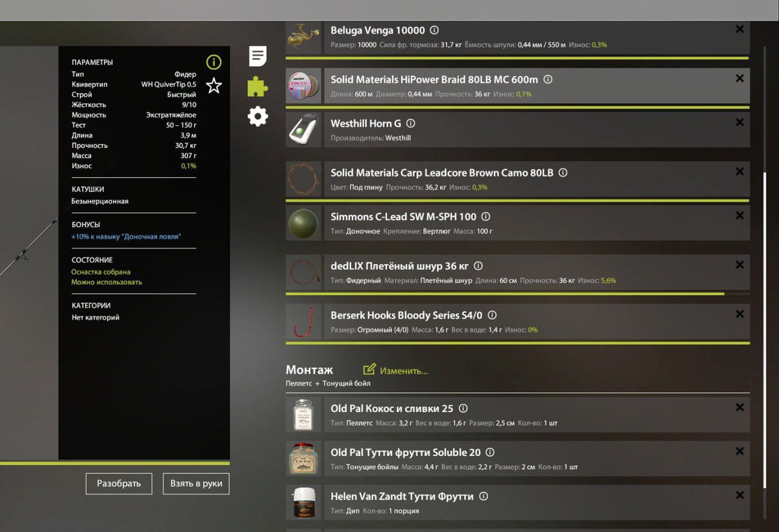Show info for Westhill Horn G
This screenshot has height=532, width=779.
(x=410, y=123)
